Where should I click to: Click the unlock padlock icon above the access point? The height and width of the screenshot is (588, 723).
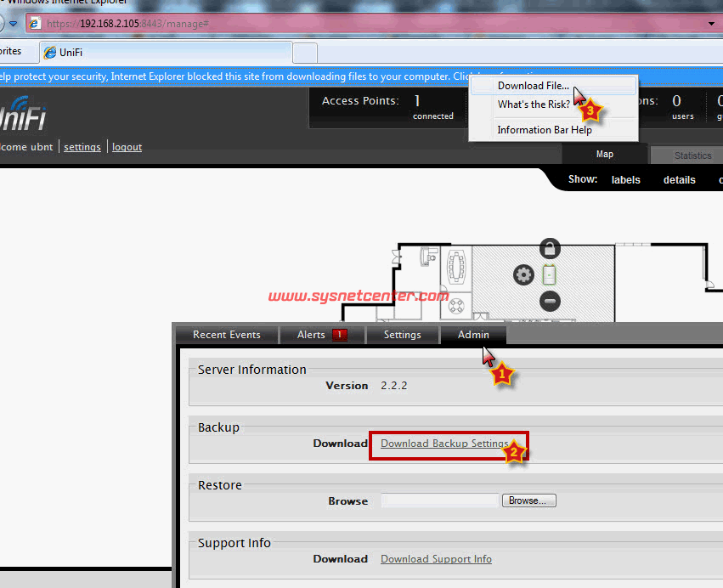(550, 249)
